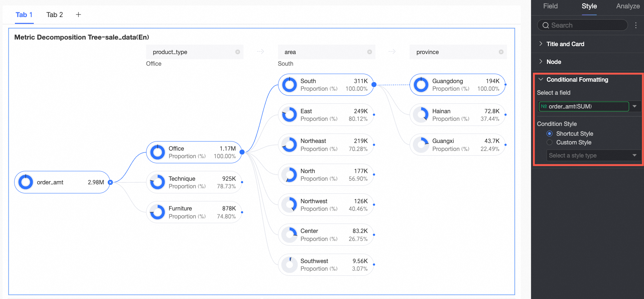Image resolution: width=644 pixels, height=299 pixels.
Task: Click the East node expand dot
Action: pyautogui.click(x=374, y=115)
